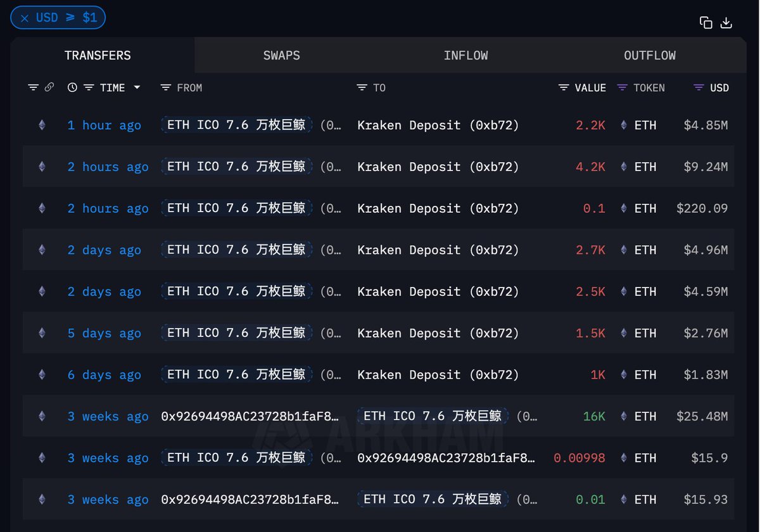Open the SWAPS tab
The width and height of the screenshot is (760, 532).
(x=282, y=55)
